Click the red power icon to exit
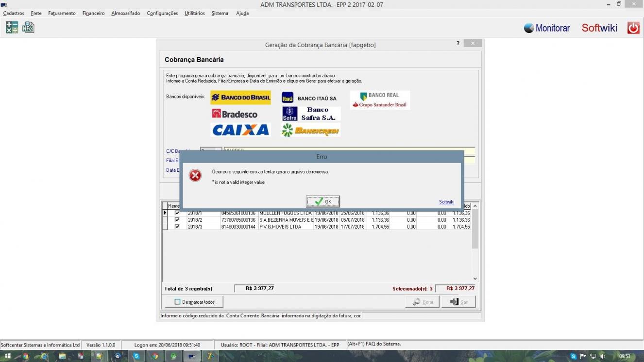The image size is (644, 362). pos(633,28)
